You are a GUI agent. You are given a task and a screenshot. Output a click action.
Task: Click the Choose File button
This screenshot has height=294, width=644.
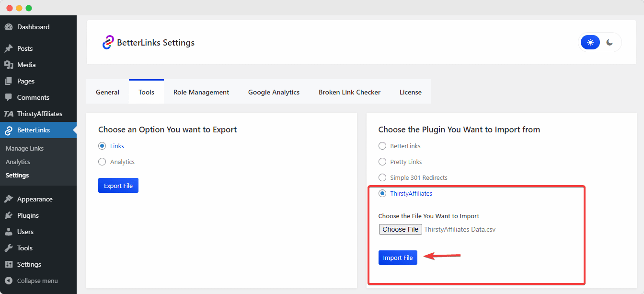coord(401,229)
